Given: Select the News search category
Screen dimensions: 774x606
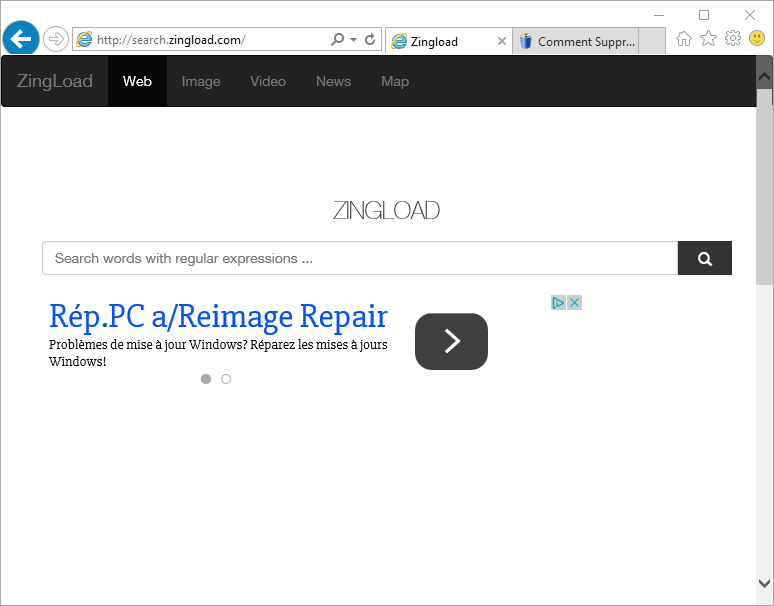Looking at the screenshot, I should coord(334,81).
